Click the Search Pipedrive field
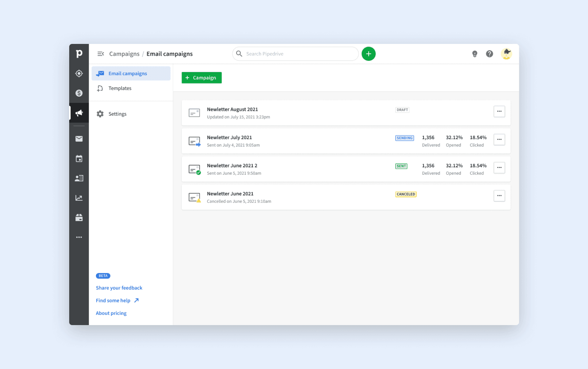This screenshot has width=588, height=369. coord(295,53)
